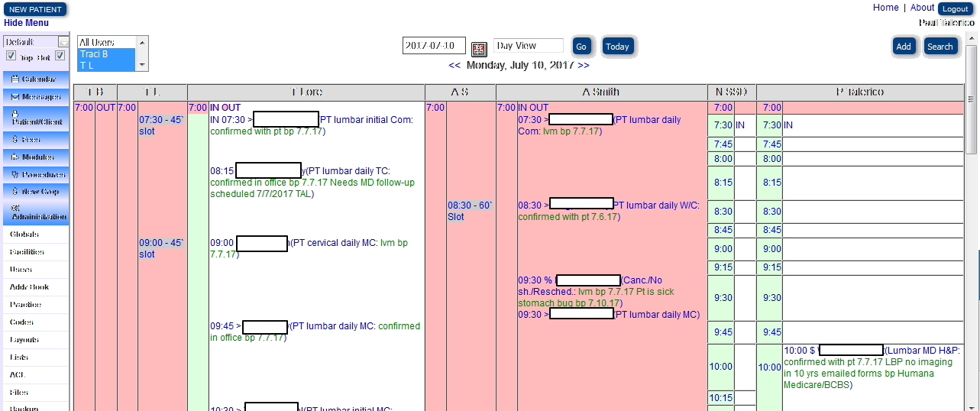Viewport: 980px width, 411px height.
Task: Click the P Talerico provider column header
Action: click(x=860, y=92)
